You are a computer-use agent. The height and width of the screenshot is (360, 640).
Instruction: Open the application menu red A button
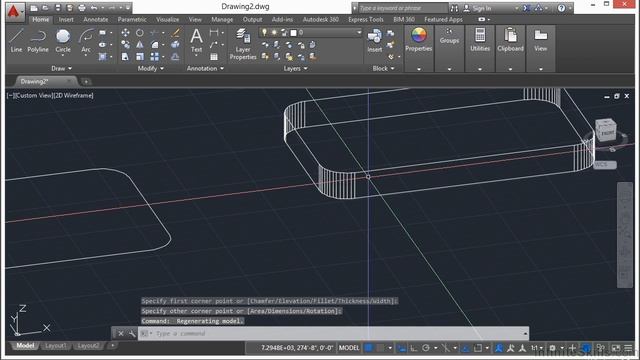pyautogui.click(x=15, y=11)
